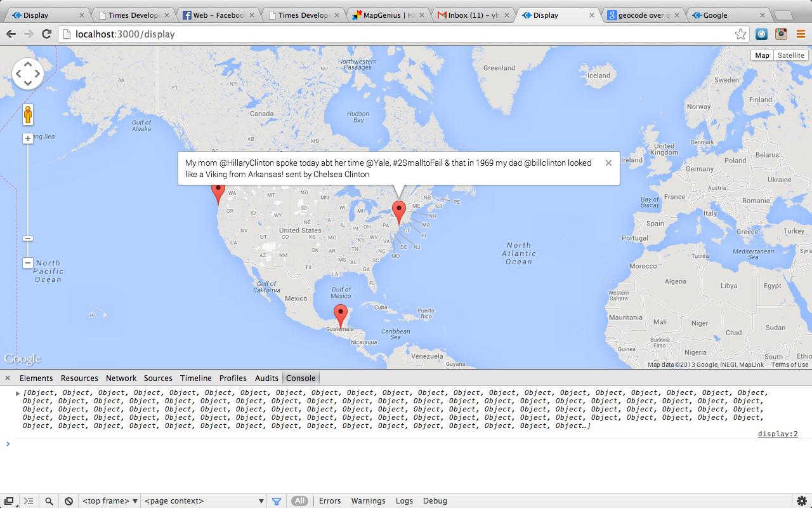Click the Street View pegman icon
Viewport: 812px width, 508px height.
click(28, 115)
